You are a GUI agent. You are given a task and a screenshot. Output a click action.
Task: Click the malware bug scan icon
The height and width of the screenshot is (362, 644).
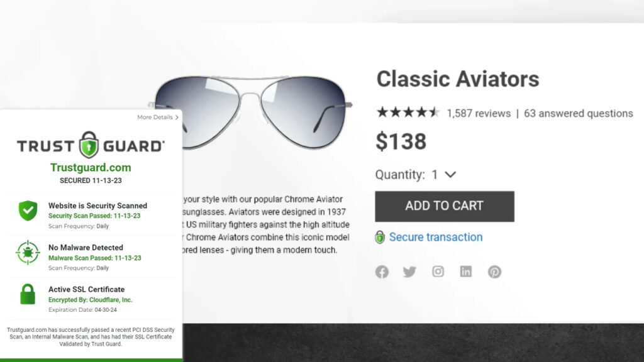click(28, 253)
